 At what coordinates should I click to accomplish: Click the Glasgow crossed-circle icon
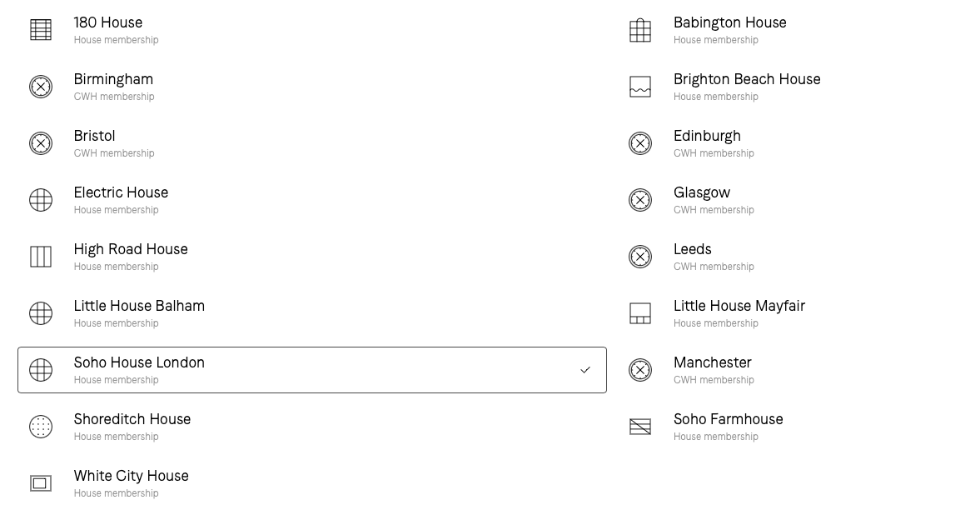[x=640, y=200]
